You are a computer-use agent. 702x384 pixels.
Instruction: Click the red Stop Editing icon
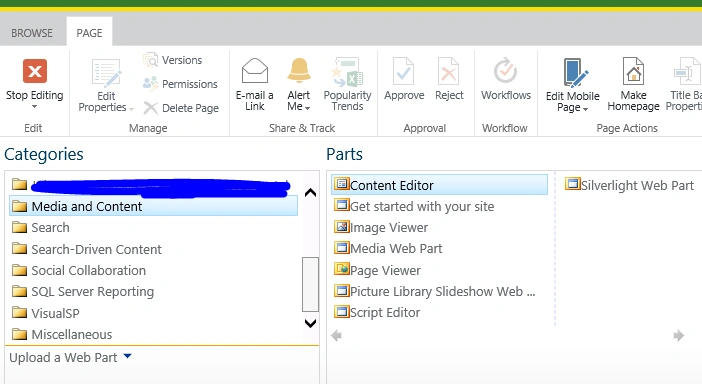(x=34, y=71)
